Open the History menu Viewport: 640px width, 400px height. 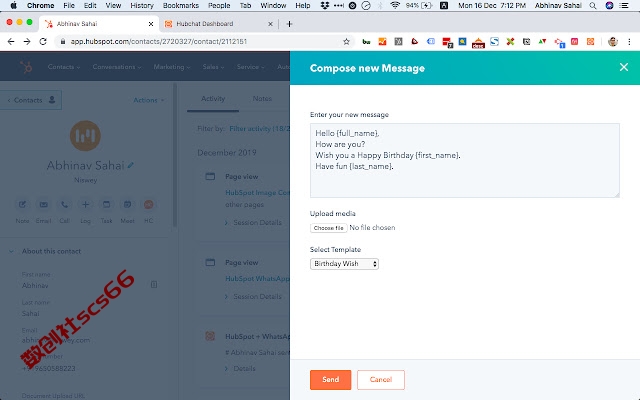tap(142, 6)
